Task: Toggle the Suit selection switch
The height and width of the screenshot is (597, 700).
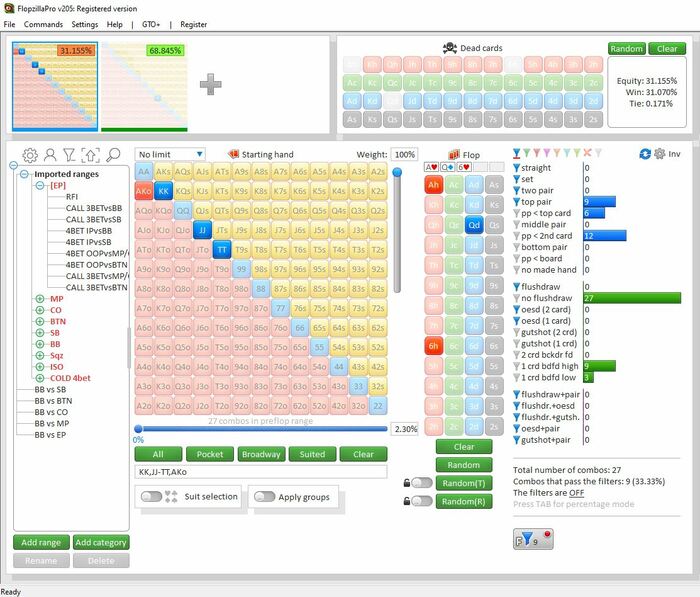Action: click(x=151, y=497)
